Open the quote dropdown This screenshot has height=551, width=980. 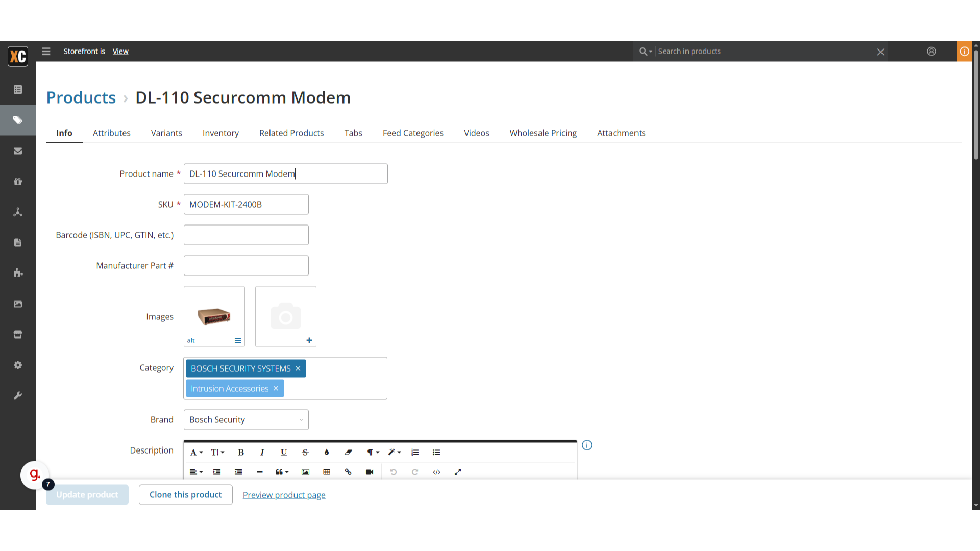point(282,472)
